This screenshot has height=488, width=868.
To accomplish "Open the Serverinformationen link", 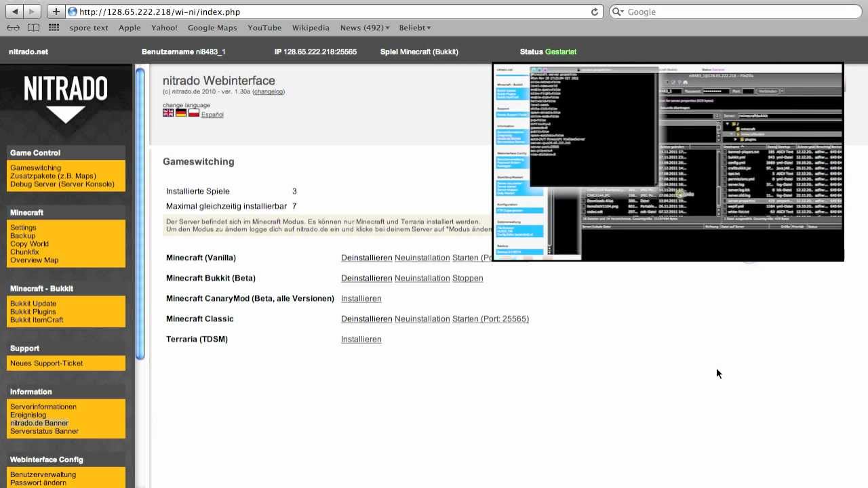I will [x=43, y=407].
